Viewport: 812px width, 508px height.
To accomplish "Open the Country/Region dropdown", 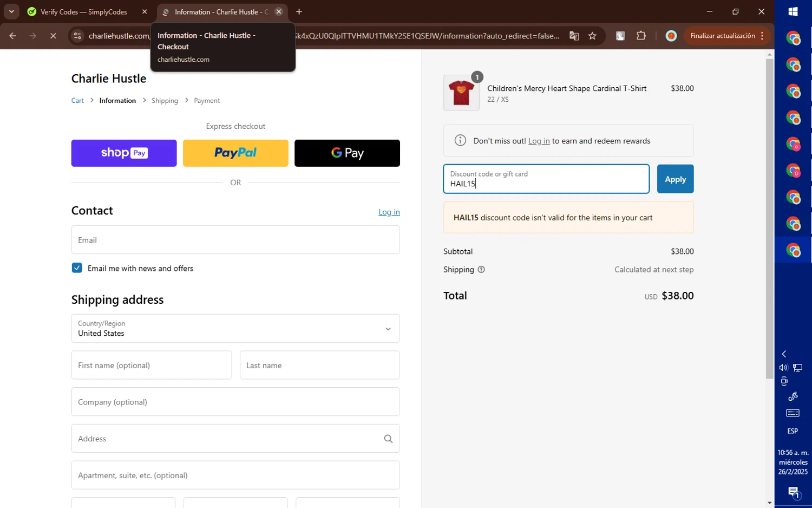I will [x=235, y=329].
